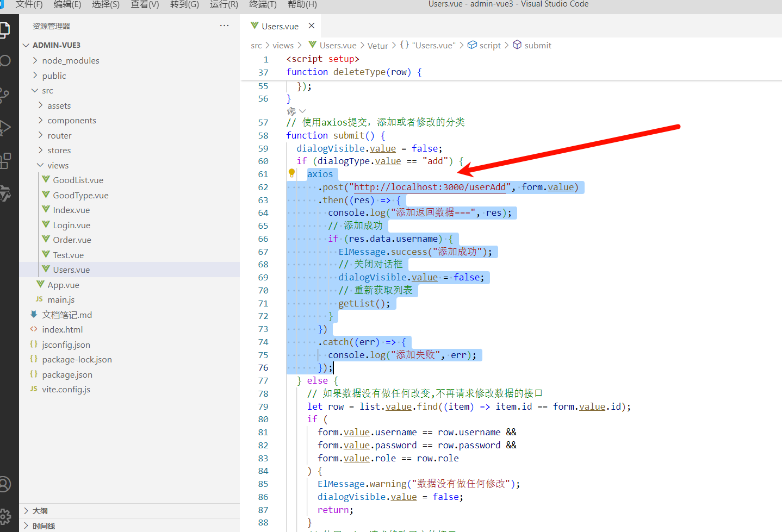The width and height of the screenshot is (782, 532).
Task: Expand the router folder
Action: click(x=41, y=135)
